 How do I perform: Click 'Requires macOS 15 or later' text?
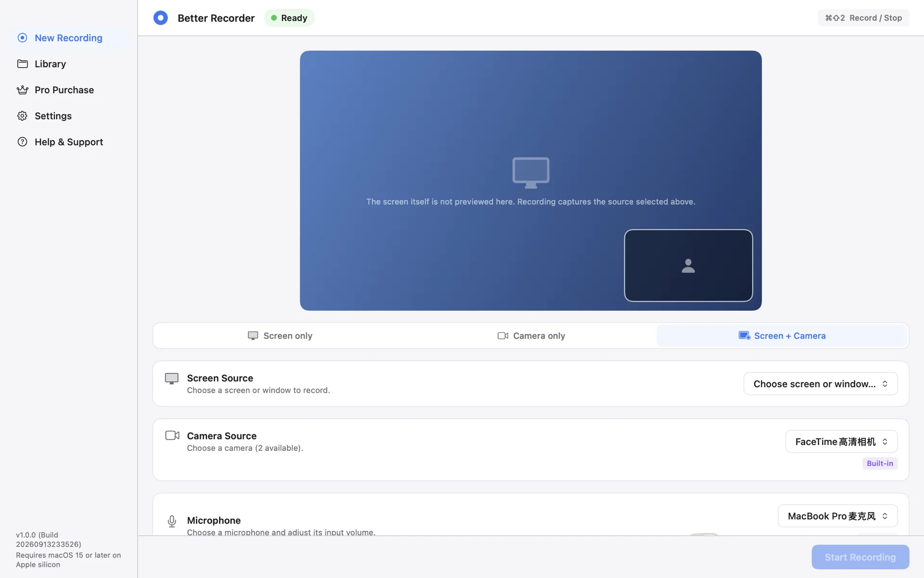pos(68,560)
